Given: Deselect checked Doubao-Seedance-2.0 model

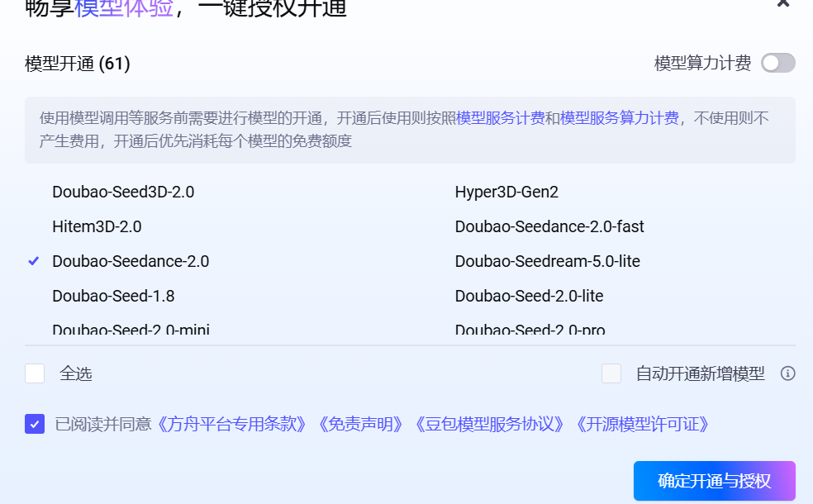Looking at the screenshot, I should (x=131, y=261).
